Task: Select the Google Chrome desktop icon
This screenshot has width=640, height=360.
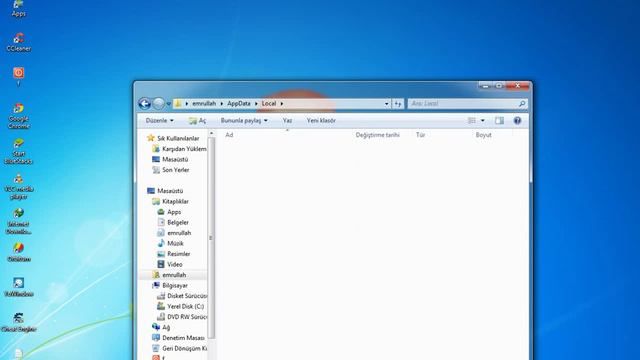Action: [18, 116]
